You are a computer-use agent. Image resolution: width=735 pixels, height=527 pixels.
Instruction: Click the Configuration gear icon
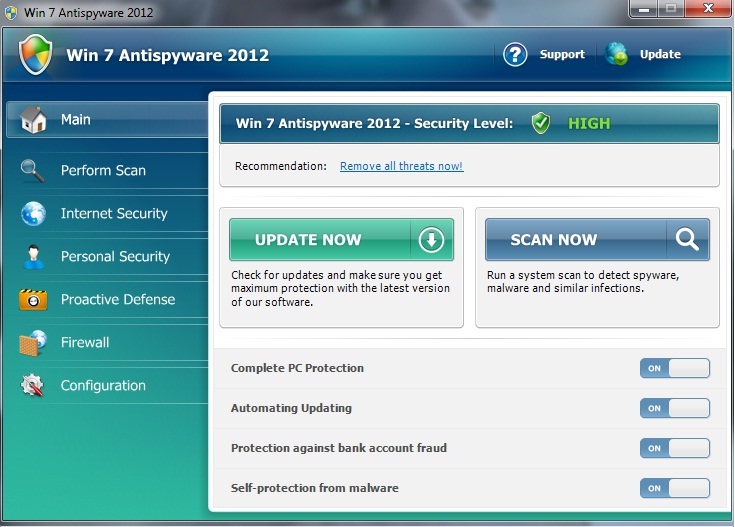pyautogui.click(x=32, y=385)
